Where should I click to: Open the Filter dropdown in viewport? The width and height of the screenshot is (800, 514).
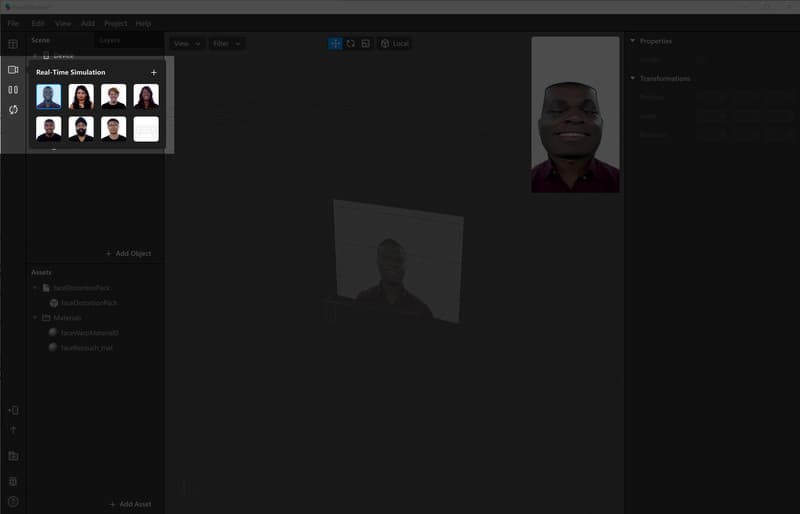click(227, 44)
